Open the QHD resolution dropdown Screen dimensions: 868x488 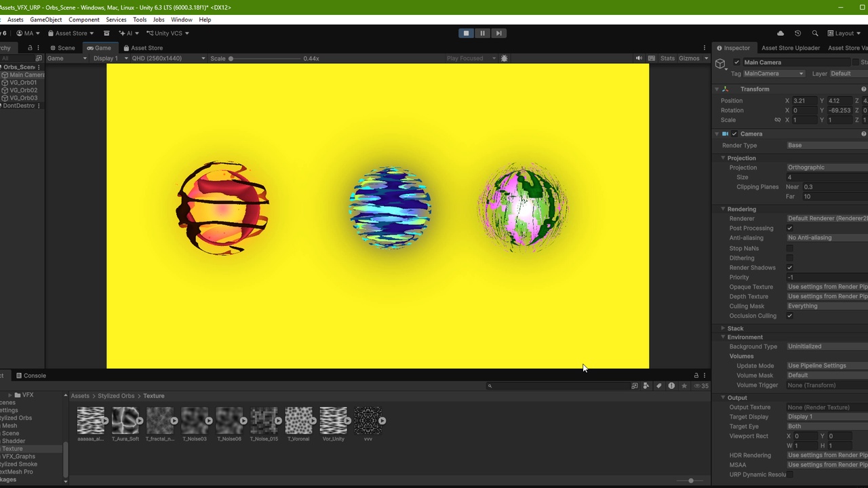tap(168, 58)
